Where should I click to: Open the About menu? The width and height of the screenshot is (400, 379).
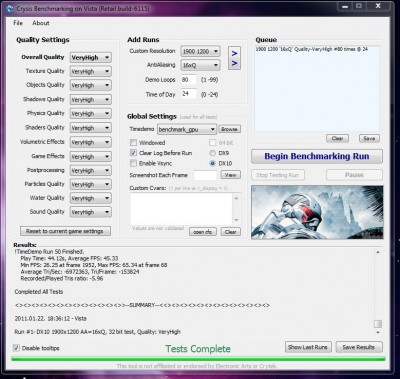(41, 23)
